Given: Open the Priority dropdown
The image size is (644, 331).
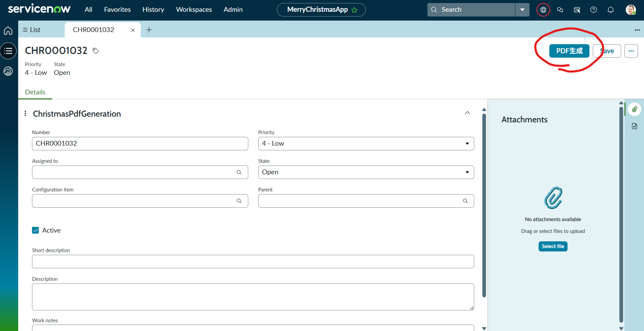Looking at the screenshot, I should pos(366,144).
